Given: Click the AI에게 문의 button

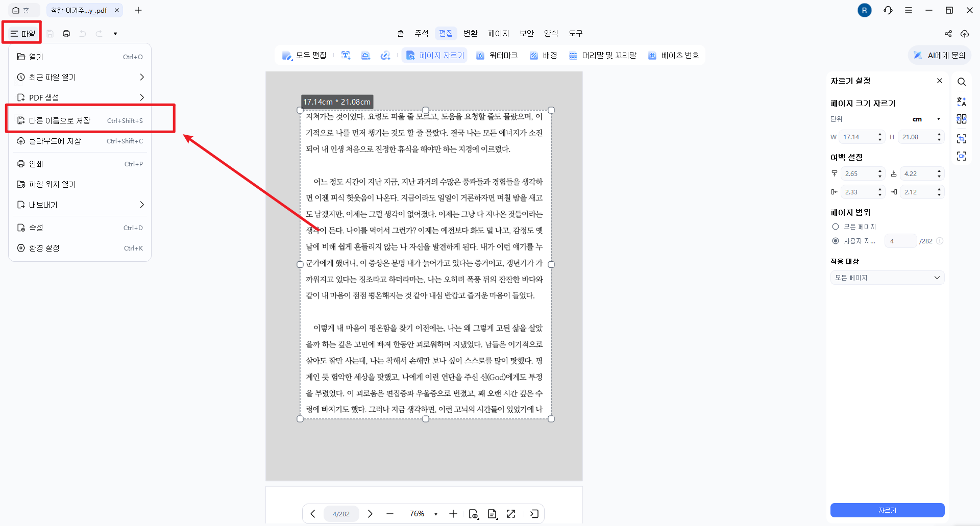Looking at the screenshot, I should pyautogui.click(x=940, y=55).
